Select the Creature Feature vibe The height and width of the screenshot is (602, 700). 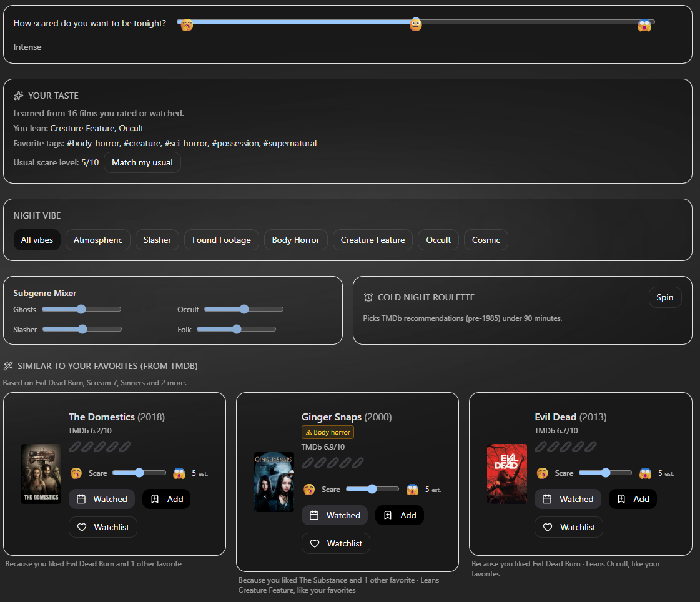pos(373,240)
